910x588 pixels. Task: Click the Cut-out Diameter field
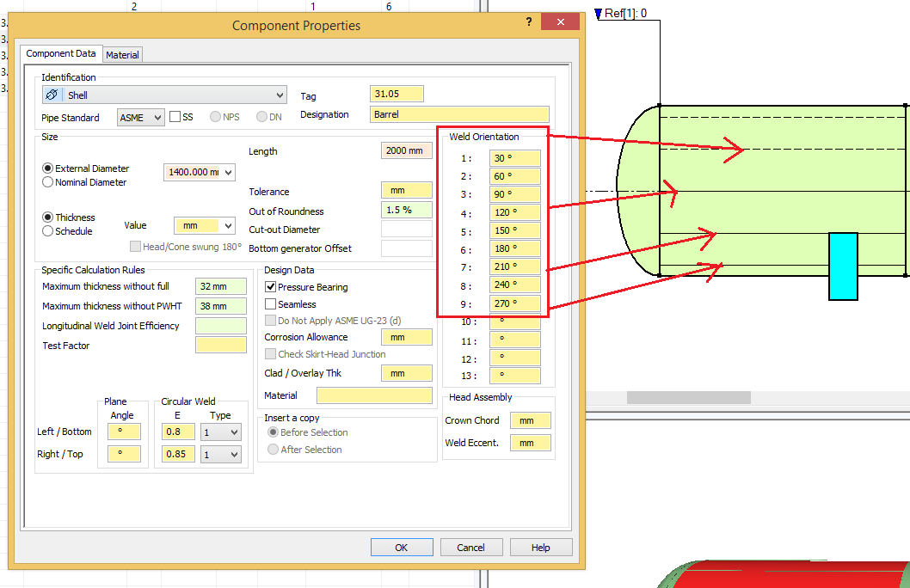406,229
